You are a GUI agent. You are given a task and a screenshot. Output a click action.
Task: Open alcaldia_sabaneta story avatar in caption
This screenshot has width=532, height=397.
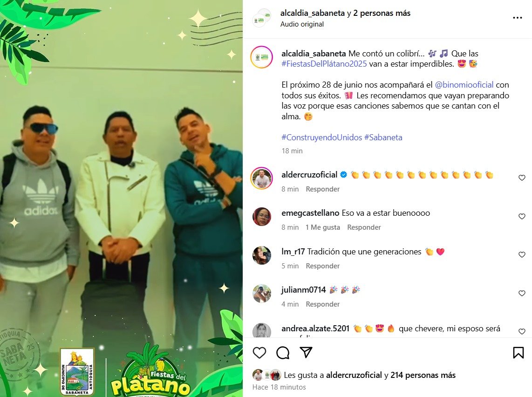pyautogui.click(x=262, y=57)
